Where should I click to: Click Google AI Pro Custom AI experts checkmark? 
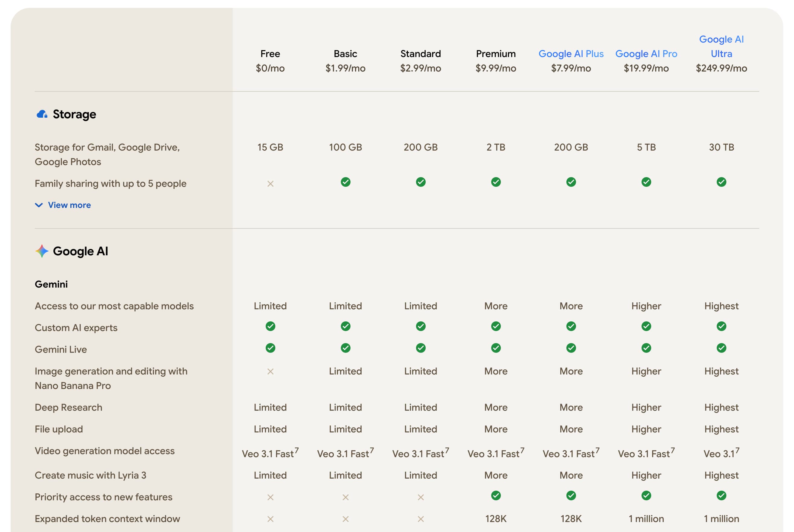646,327
